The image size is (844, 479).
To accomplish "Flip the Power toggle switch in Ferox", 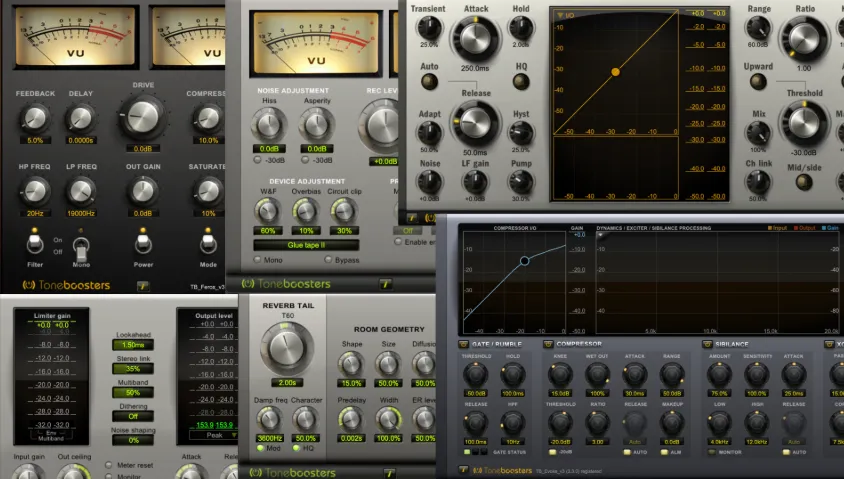I will [x=143, y=243].
